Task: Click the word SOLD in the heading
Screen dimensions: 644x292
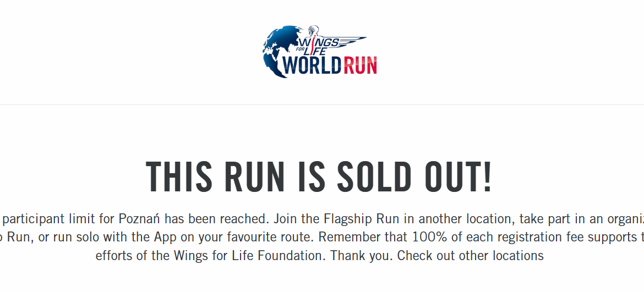Action: point(374,177)
